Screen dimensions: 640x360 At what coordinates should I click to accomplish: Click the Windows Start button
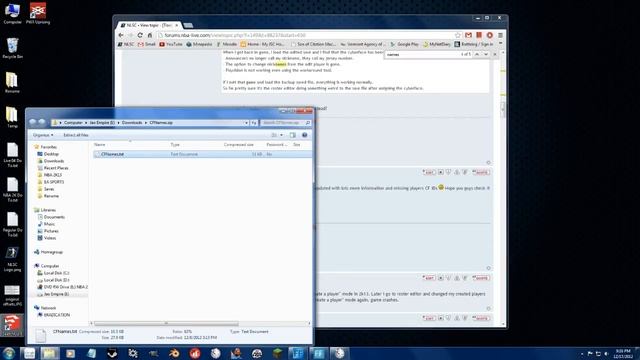tap(9, 353)
